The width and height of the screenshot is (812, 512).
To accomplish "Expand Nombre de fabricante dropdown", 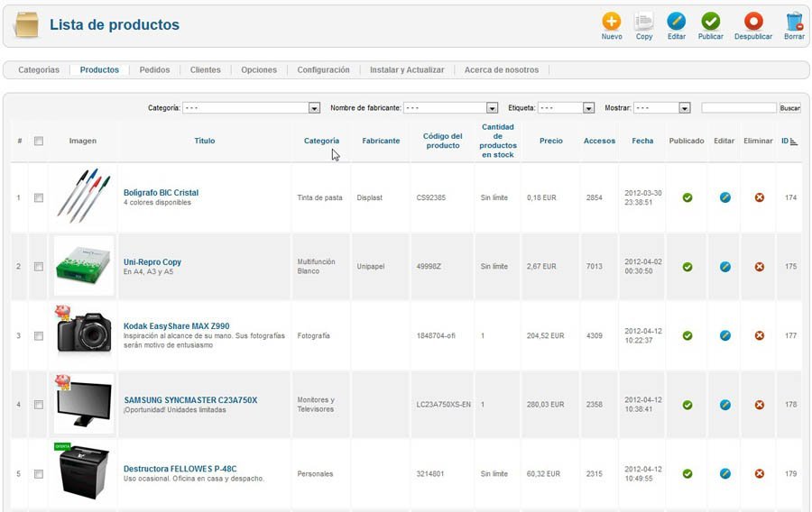I will [x=450, y=107].
